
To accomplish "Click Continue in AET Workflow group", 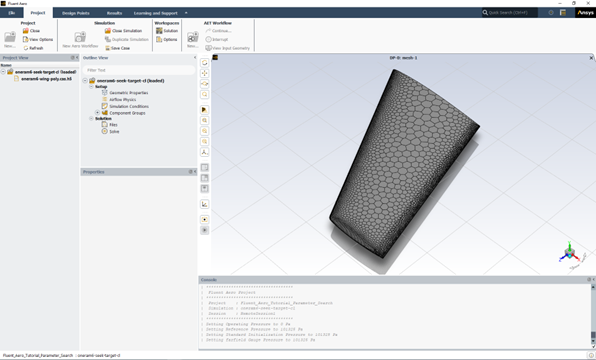I will click(x=218, y=31).
